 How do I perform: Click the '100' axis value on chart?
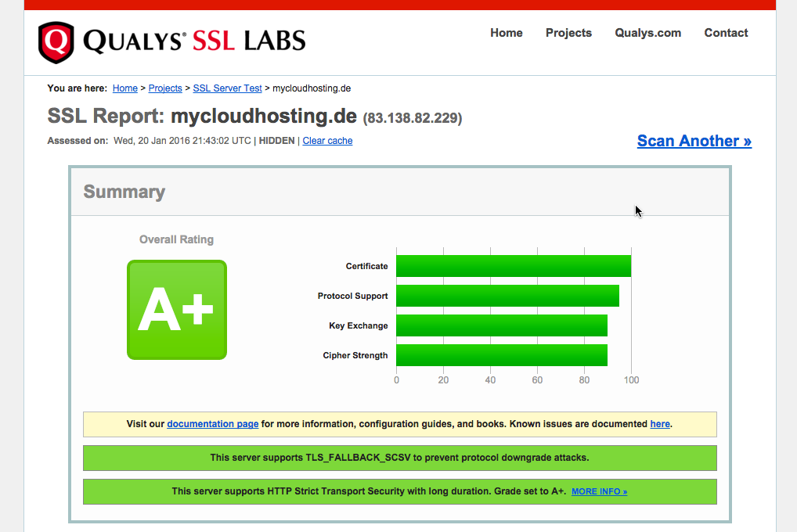[631, 380]
